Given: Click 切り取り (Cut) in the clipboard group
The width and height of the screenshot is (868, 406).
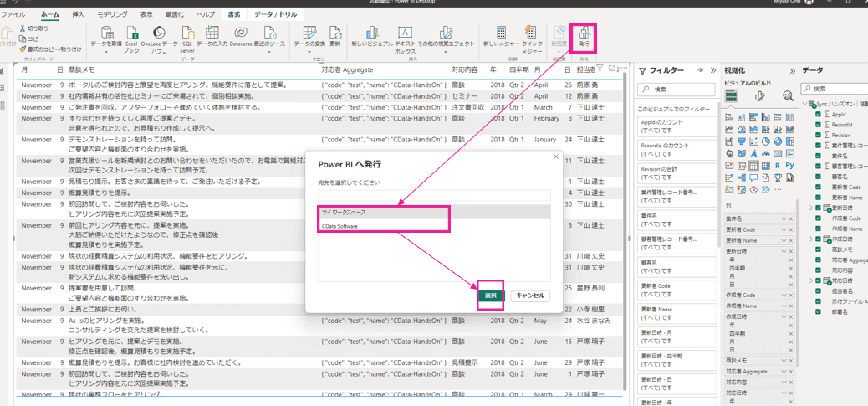Looking at the screenshot, I should point(33,28).
